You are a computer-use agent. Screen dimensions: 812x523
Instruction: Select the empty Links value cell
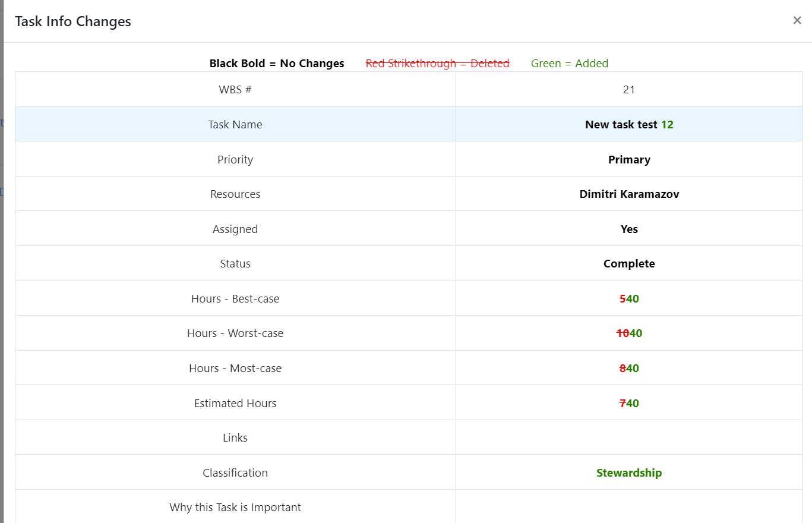click(629, 437)
